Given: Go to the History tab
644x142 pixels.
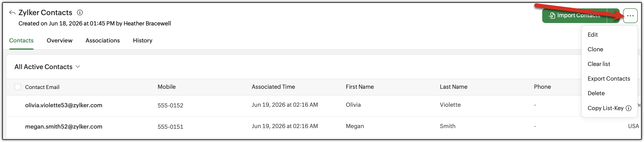Looking at the screenshot, I should [142, 40].
